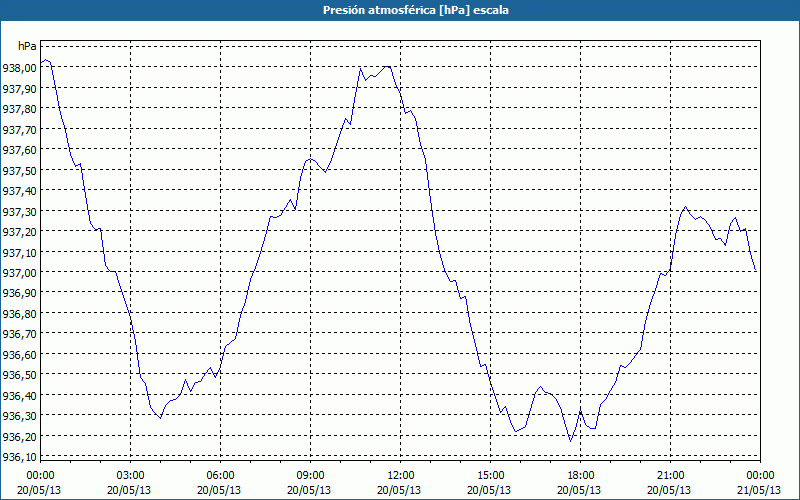Select the 936,40 y-axis value
The height and width of the screenshot is (500, 800).
[x=19, y=395]
